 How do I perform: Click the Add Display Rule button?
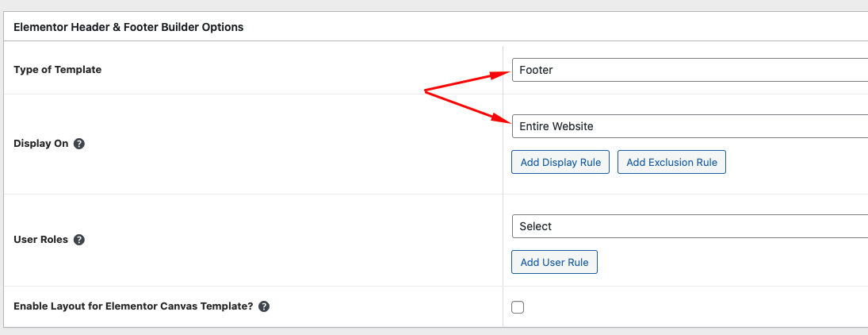tap(560, 163)
